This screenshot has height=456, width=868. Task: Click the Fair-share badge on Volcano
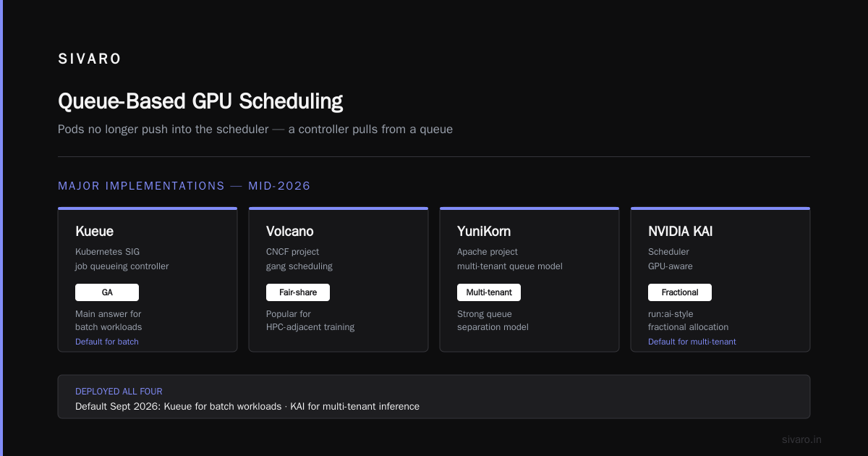click(x=298, y=292)
